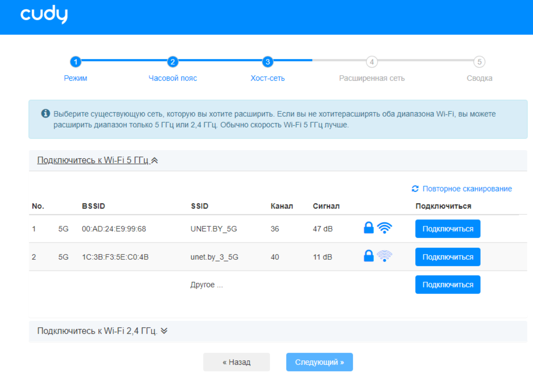Go to step 2 circle

(x=173, y=62)
